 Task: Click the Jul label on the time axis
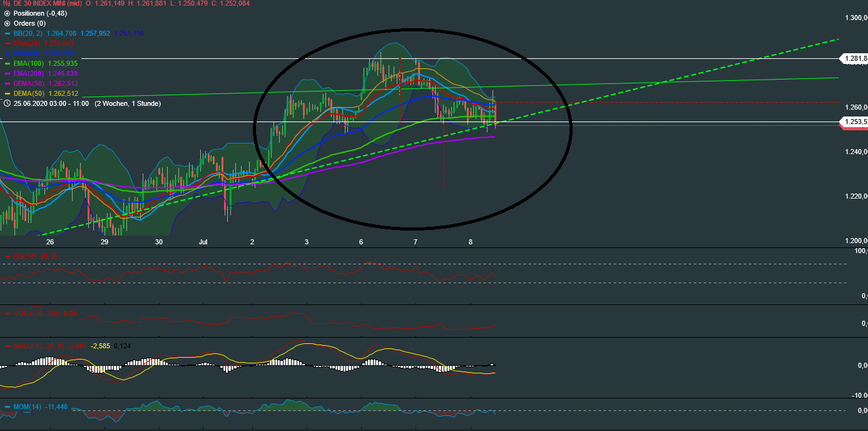point(203,241)
